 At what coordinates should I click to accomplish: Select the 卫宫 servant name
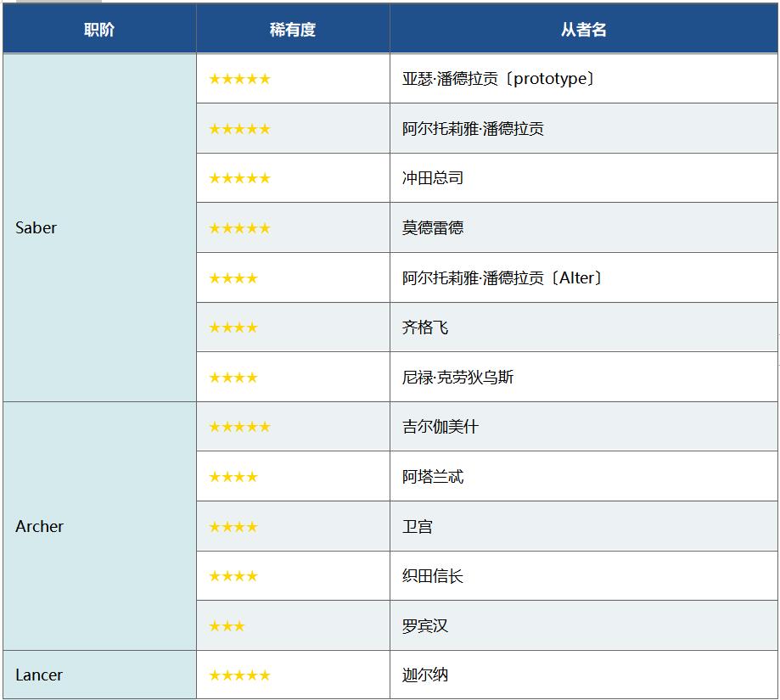[417, 526]
